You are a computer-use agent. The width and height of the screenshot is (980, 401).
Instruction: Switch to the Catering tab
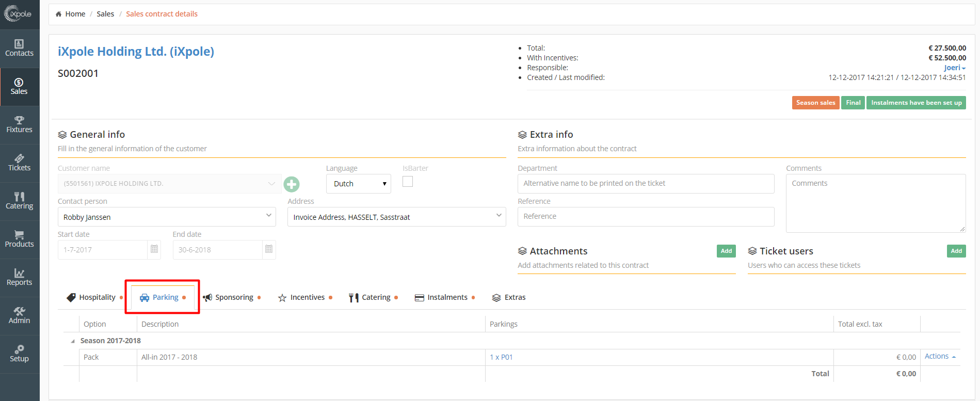pyautogui.click(x=373, y=297)
